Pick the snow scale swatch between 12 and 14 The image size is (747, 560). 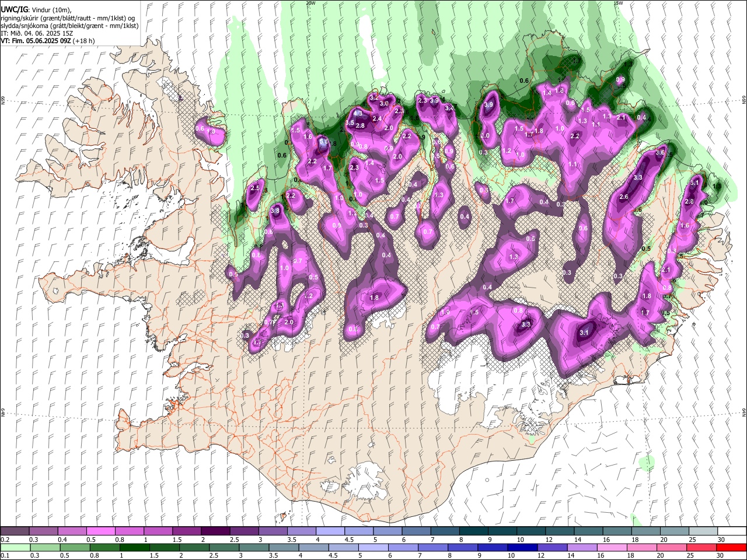click(x=559, y=531)
